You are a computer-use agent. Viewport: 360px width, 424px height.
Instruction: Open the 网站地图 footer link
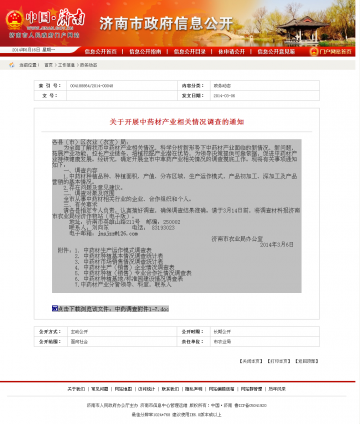[123, 389]
